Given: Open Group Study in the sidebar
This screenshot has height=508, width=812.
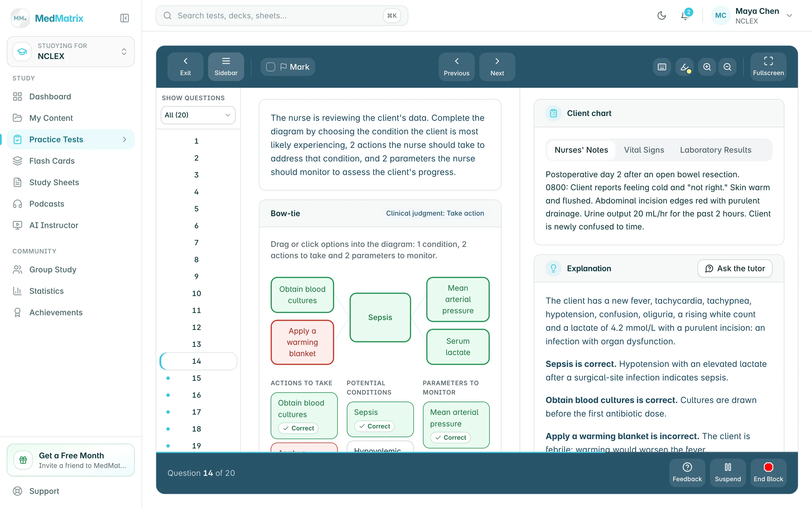Looking at the screenshot, I should 70,270.
